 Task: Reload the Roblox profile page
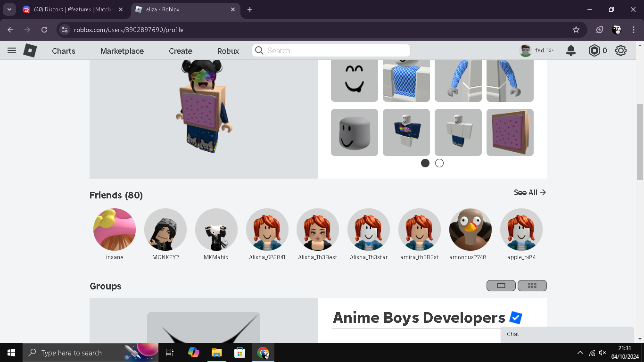[44, 30]
